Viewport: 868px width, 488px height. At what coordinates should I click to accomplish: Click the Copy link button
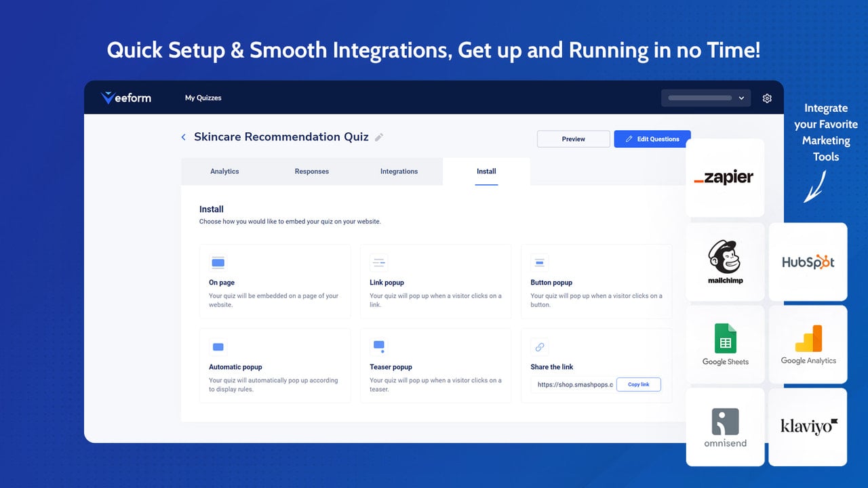[639, 384]
